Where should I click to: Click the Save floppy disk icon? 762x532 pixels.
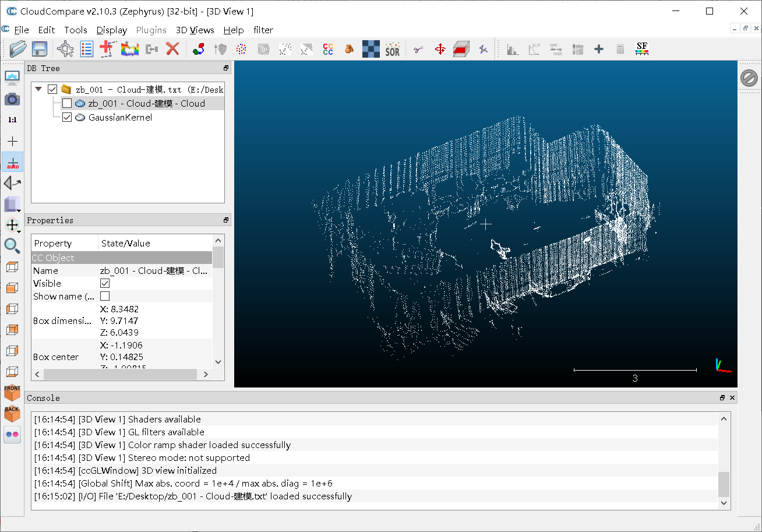(x=39, y=49)
